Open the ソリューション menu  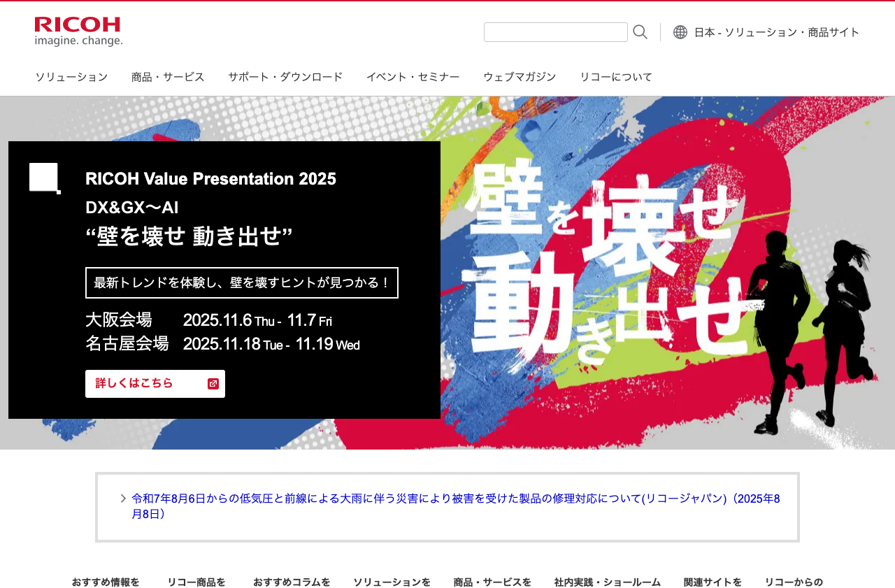pyautogui.click(x=71, y=77)
